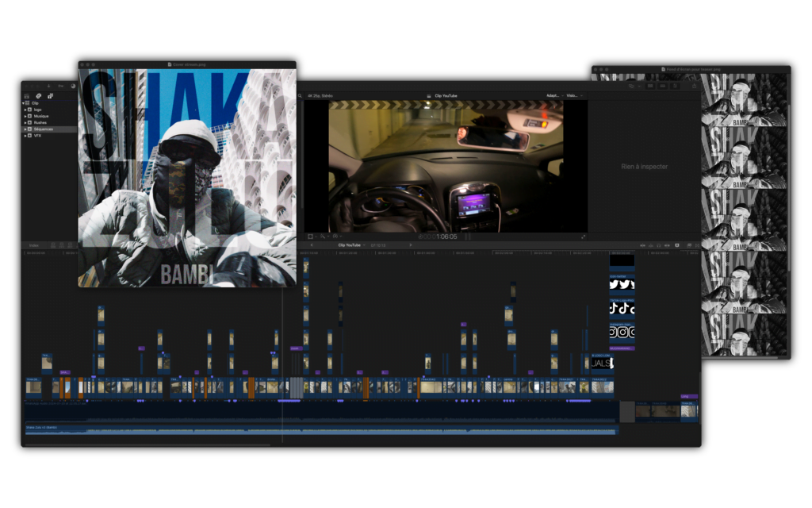Toggle the browser panel visibility
The height and width of the screenshot is (508, 812).
(650, 86)
